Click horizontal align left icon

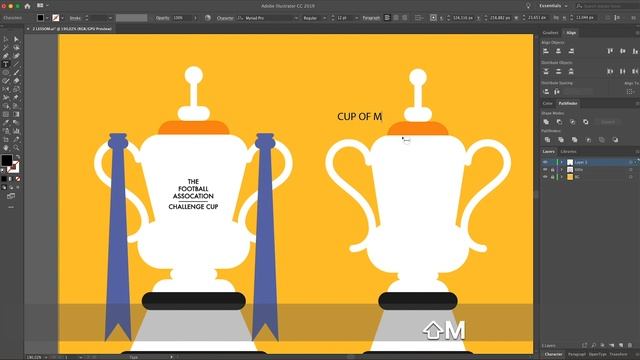(546, 51)
